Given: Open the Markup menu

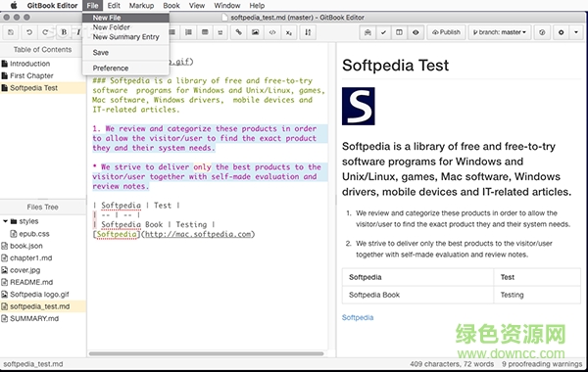Looking at the screenshot, I should coord(141,6).
